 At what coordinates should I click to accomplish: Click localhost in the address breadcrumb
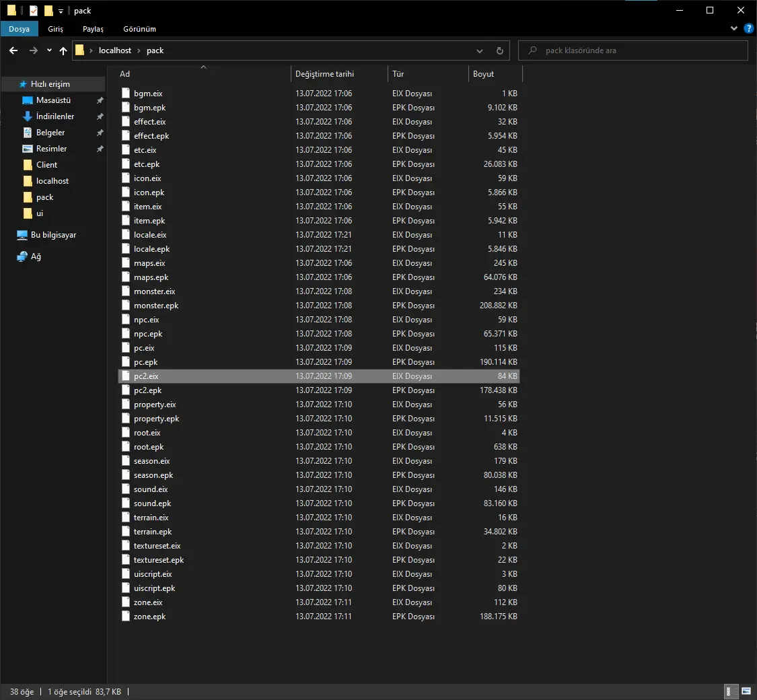click(115, 50)
